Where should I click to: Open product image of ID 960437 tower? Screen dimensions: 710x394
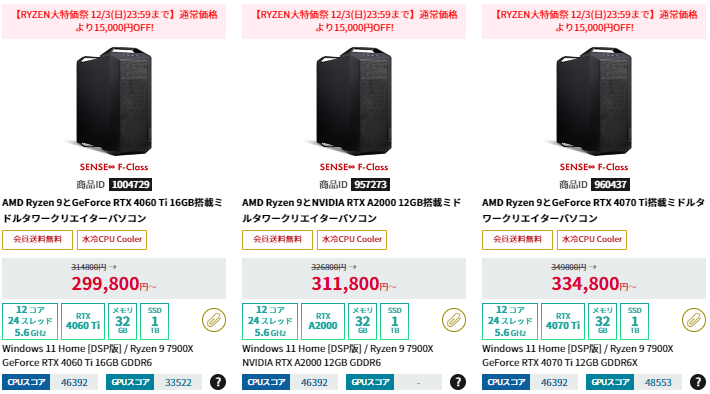coord(594,101)
